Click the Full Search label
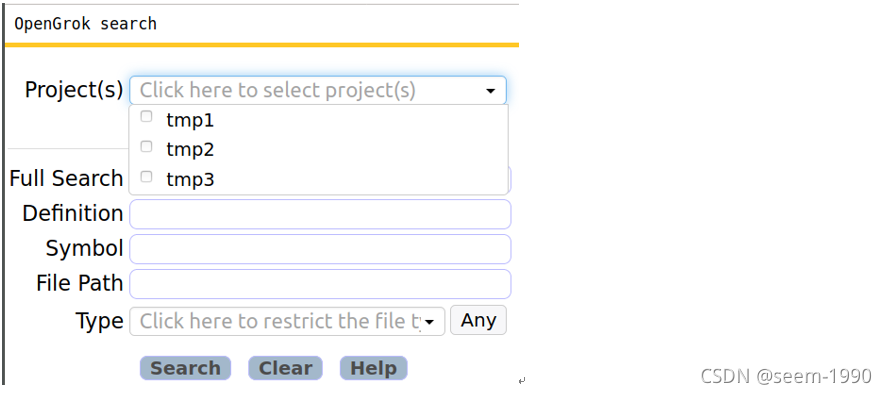The image size is (887, 394). click(x=66, y=178)
